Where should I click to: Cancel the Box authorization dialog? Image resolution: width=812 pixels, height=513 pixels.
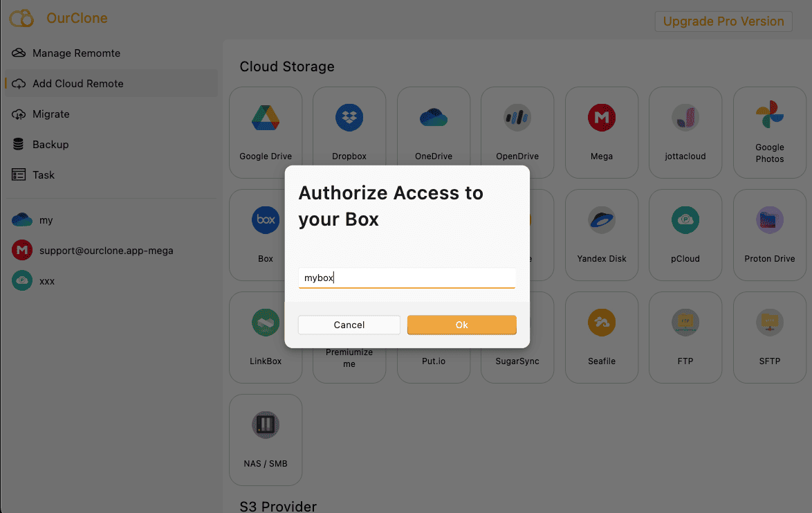point(349,325)
